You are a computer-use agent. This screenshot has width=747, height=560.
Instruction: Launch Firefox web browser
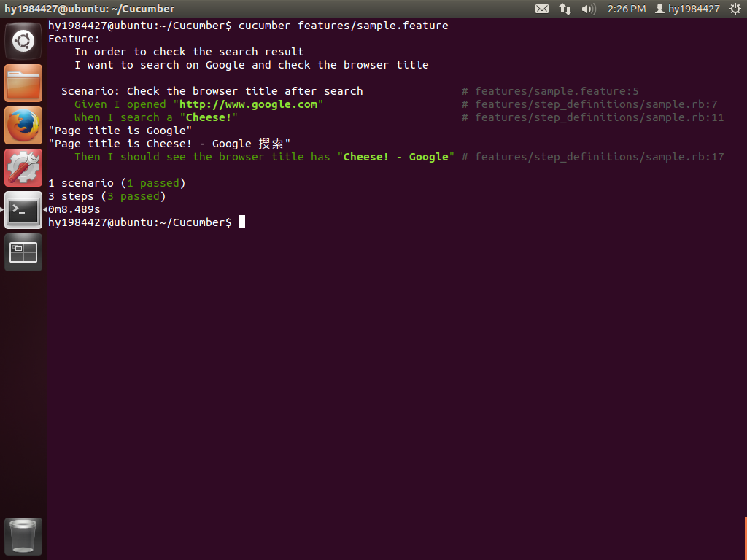[23, 125]
